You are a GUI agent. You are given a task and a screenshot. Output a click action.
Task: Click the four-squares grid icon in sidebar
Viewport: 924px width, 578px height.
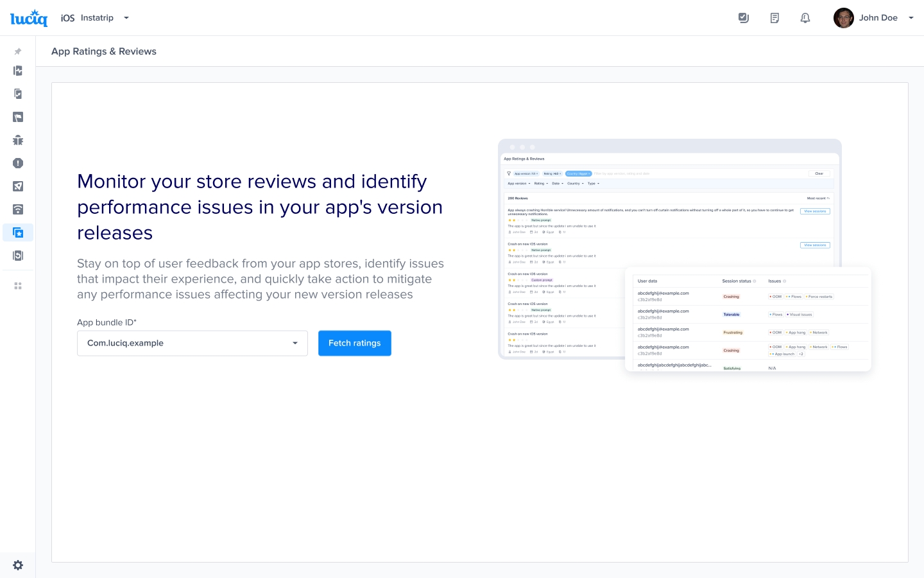point(18,286)
